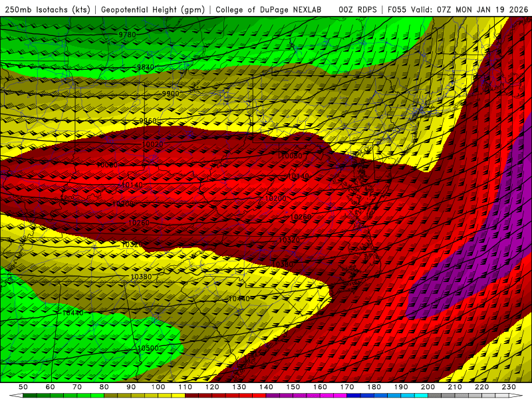Click legend value 60 on the isotach scale
Image resolution: width=532 pixels, height=399 pixels.
pyautogui.click(x=50, y=387)
